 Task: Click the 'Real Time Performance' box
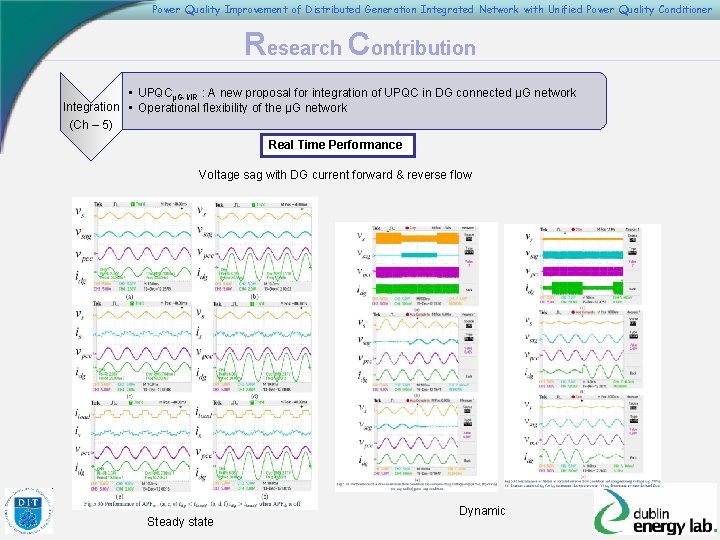tap(338, 145)
